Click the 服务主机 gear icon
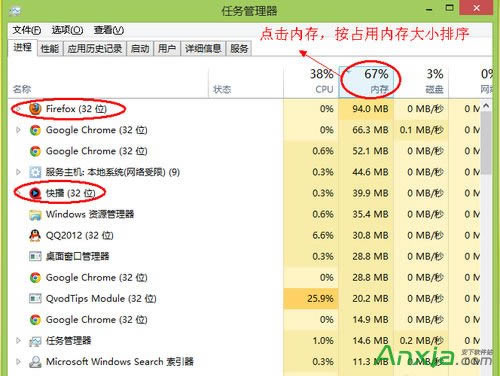500x376 pixels. tap(35, 172)
